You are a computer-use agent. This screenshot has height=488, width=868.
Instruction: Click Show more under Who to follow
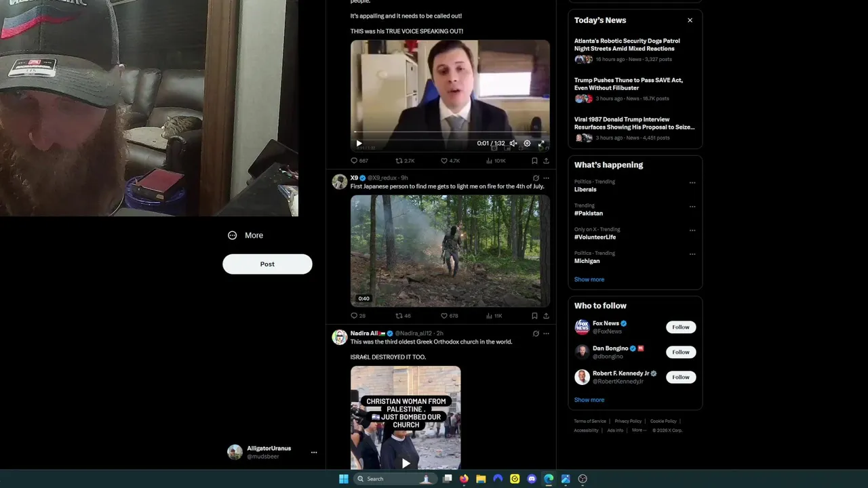[x=589, y=400]
